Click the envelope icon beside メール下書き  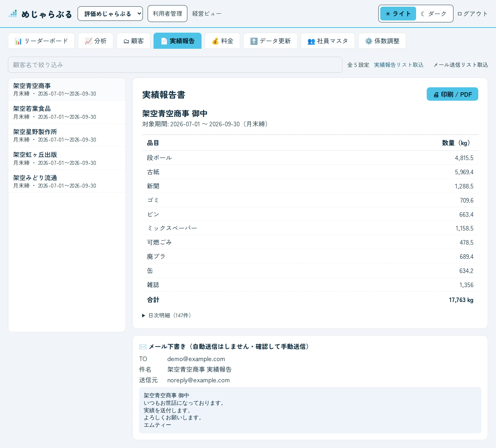point(143,347)
